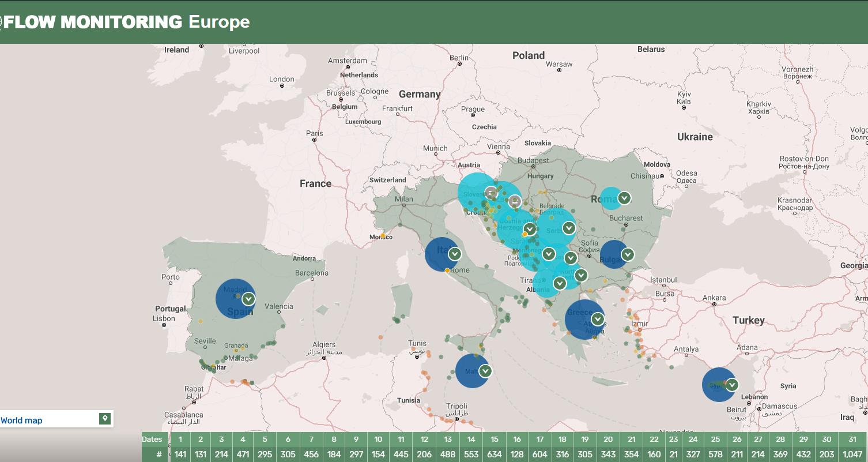Viewport: 868px width, 462px height.
Task: Click the 578 count value
Action: point(716,455)
